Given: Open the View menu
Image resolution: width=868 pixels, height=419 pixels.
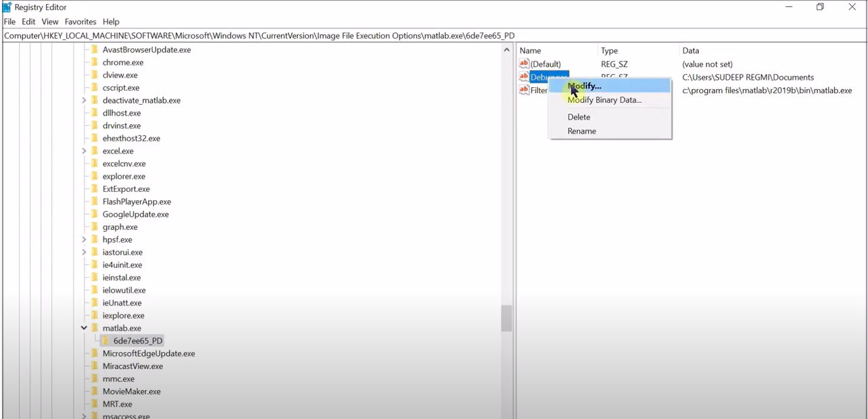Looking at the screenshot, I should 51,22.
